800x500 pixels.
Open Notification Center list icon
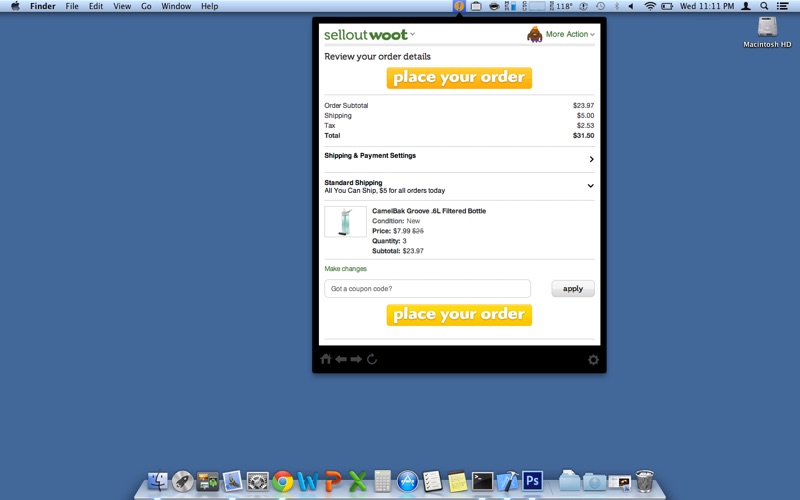point(782,6)
